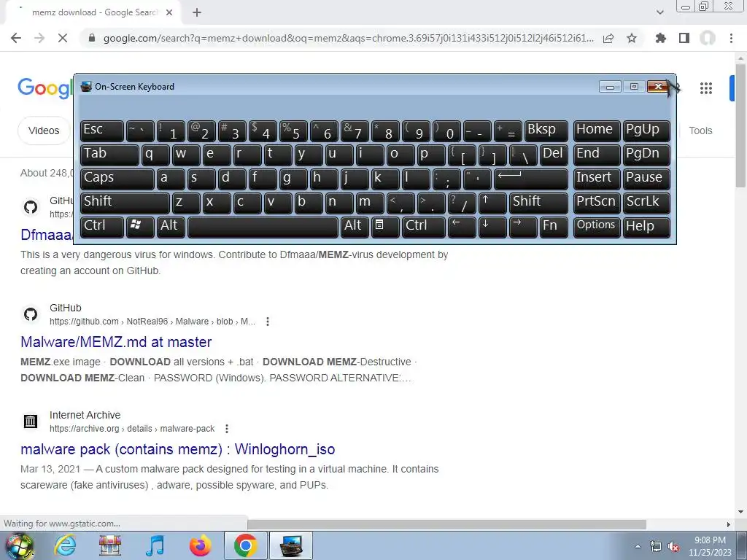Click the address bar URL field
Viewport: 747px width, 560px height.
349,38
